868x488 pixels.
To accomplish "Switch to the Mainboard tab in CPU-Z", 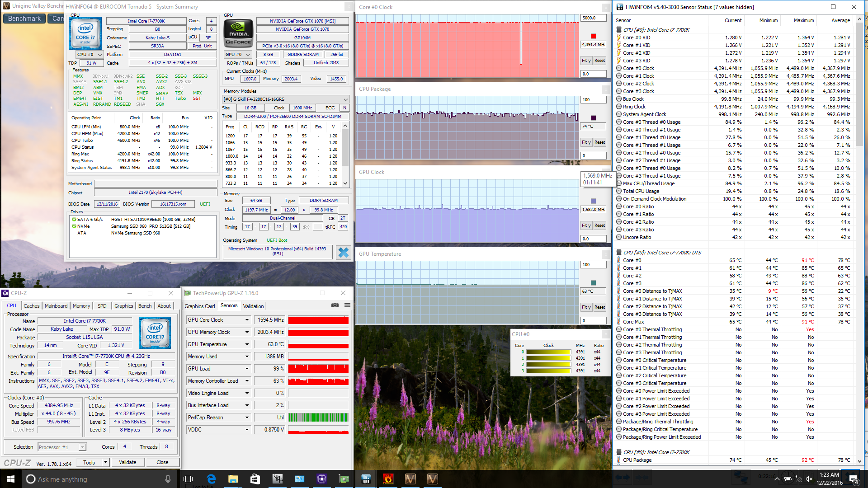I will (x=56, y=306).
